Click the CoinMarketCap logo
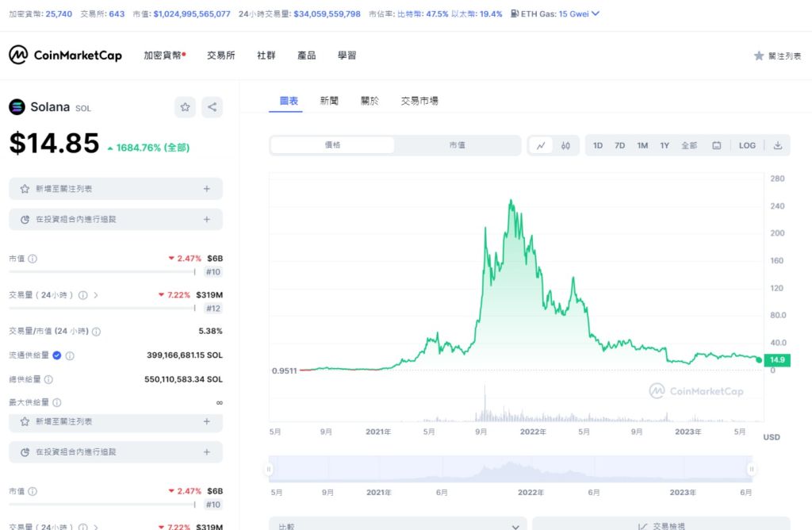Image resolution: width=812 pixels, height=530 pixels. pos(65,55)
